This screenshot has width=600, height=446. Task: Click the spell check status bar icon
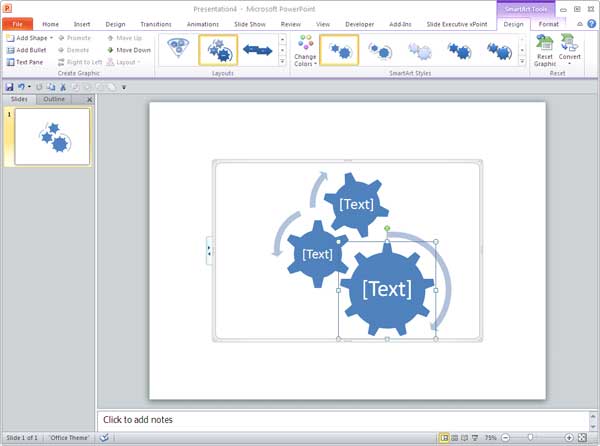pos(104,438)
